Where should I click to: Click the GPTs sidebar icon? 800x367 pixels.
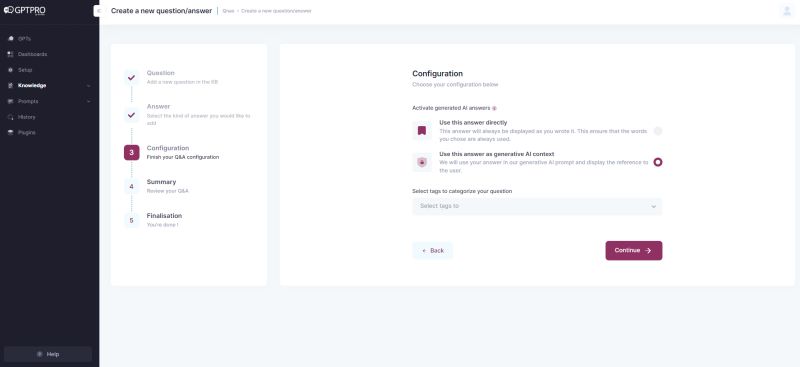tap(11, 39)
